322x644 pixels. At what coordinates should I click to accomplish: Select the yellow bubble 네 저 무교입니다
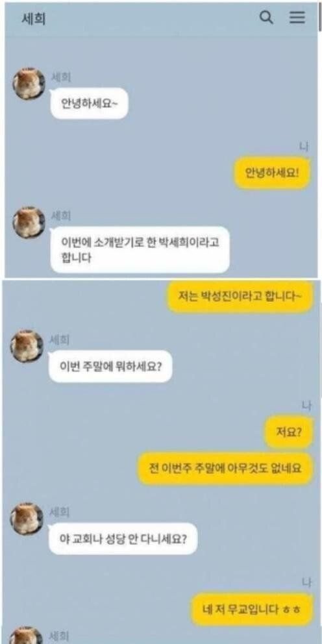coord(253,610)
